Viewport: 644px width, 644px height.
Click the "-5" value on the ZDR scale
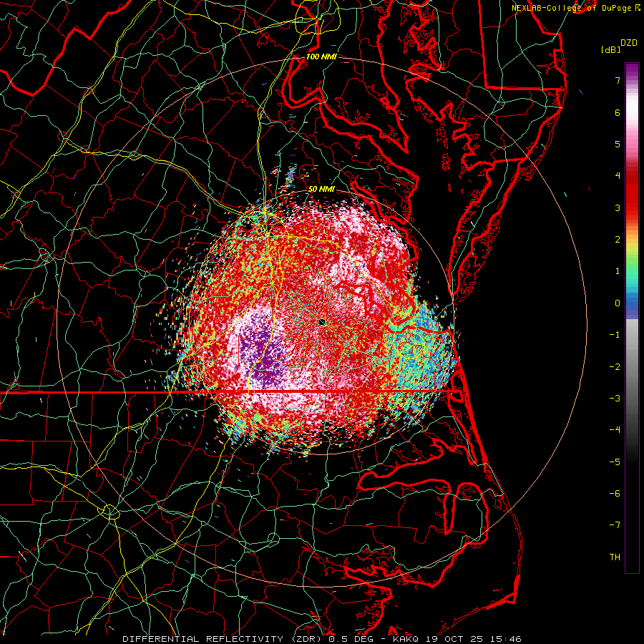pos(615,462)
